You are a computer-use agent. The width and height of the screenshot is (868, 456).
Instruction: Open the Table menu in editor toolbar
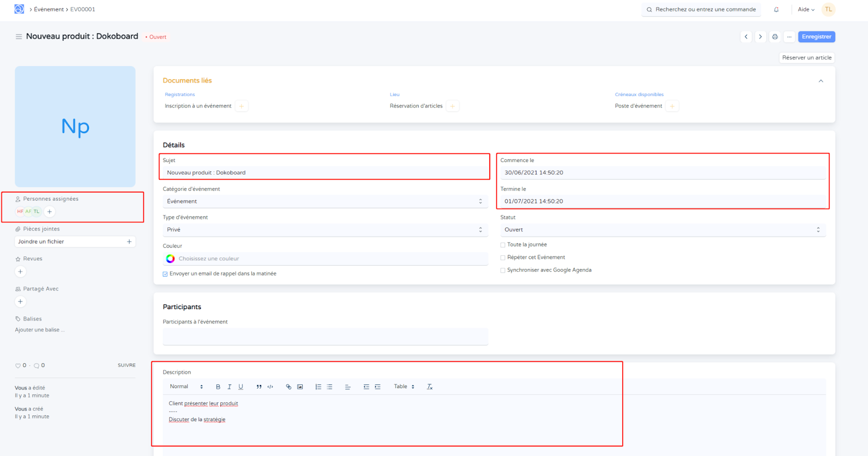click(404, 387)
